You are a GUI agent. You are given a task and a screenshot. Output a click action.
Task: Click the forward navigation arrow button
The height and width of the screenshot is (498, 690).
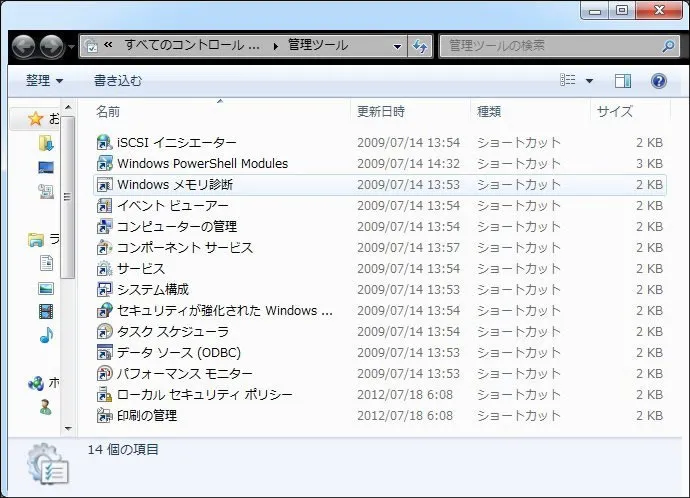click(51, 47)
